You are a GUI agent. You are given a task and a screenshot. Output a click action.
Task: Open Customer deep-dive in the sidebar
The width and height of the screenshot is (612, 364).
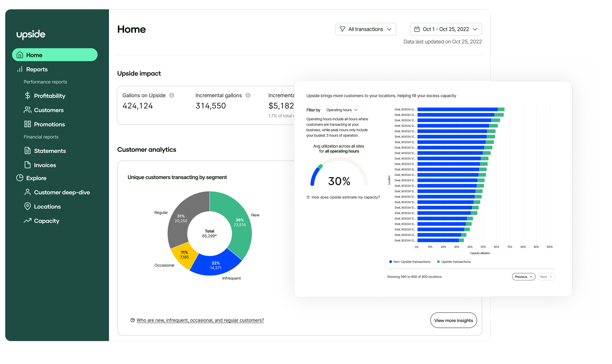pyautogui.click(x=62, y=192)
